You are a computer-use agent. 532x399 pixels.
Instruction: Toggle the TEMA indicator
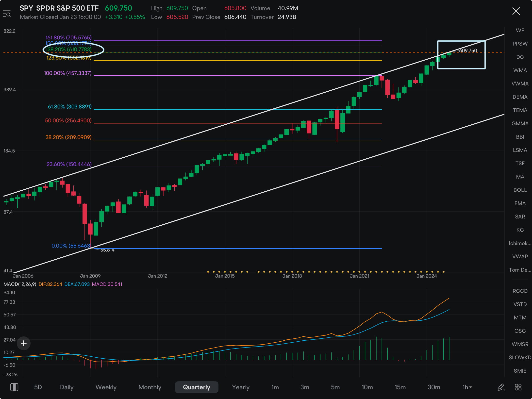(x=520, y=110)
